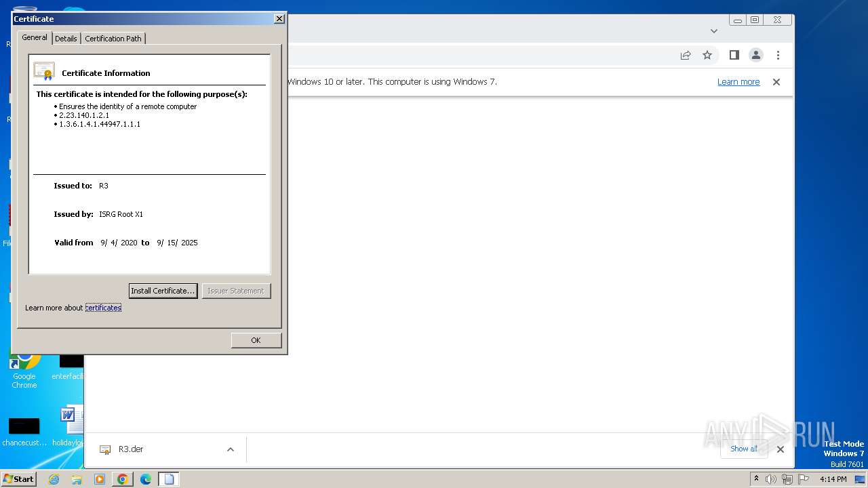
Task: Open Chrome three-dot menu
Action: tap(778, 56)
